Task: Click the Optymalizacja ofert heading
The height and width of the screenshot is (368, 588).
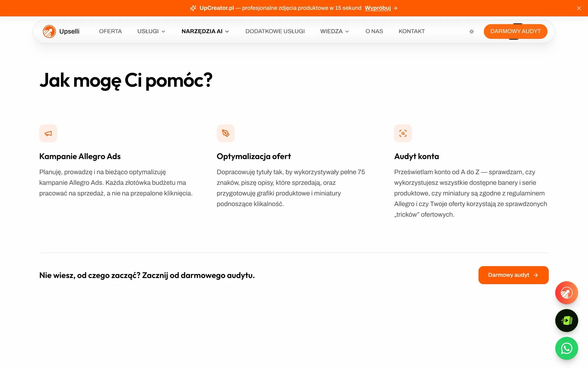Action: click(254, 156)
